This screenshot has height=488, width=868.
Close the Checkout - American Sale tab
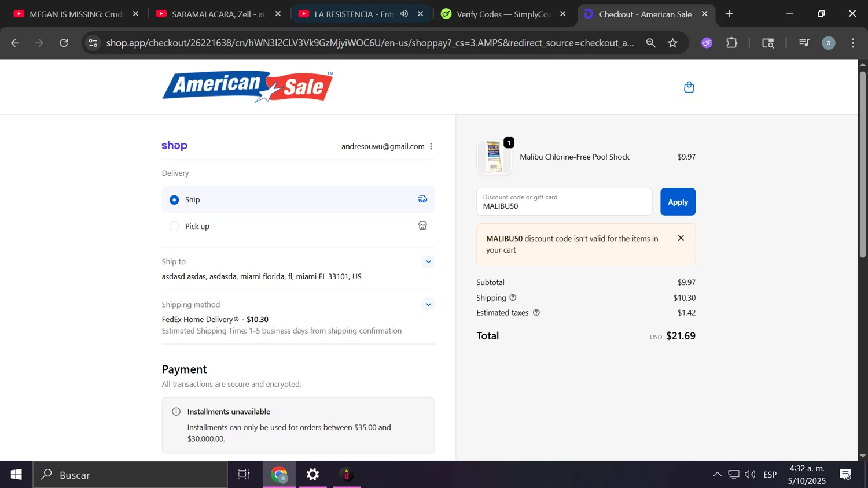click(704, 14)
